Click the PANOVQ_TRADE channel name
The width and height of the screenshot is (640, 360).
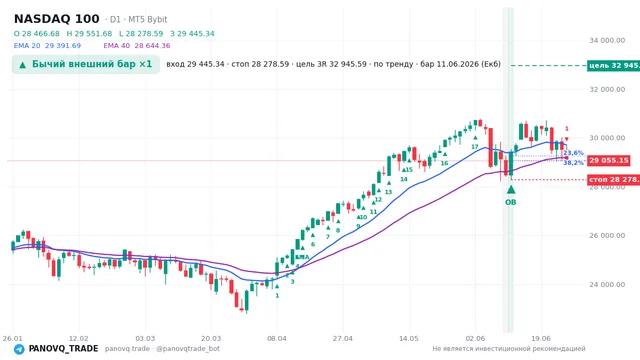63,349
